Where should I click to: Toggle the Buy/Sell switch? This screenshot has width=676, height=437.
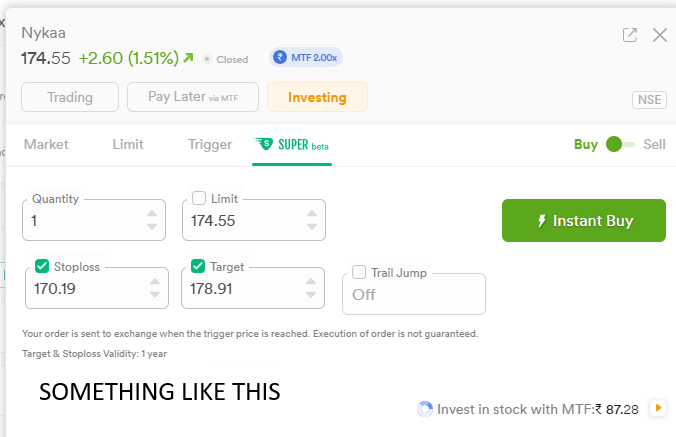click(620, 144)
